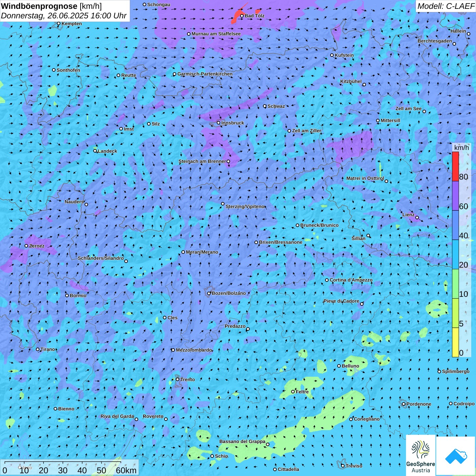Screen dimensions: 476x476
Task: Click the 'Brixen/Bressanone' label
Action: coord(281,242)
